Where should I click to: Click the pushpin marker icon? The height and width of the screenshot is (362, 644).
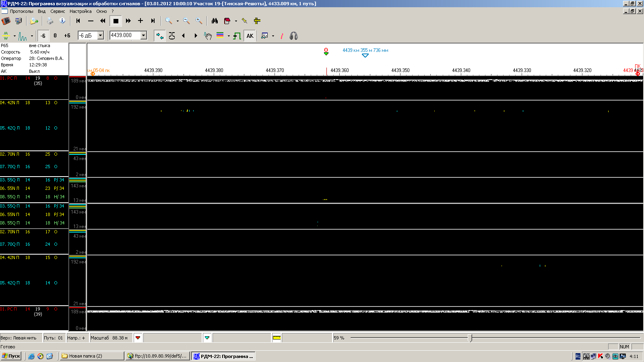(244, 21)
